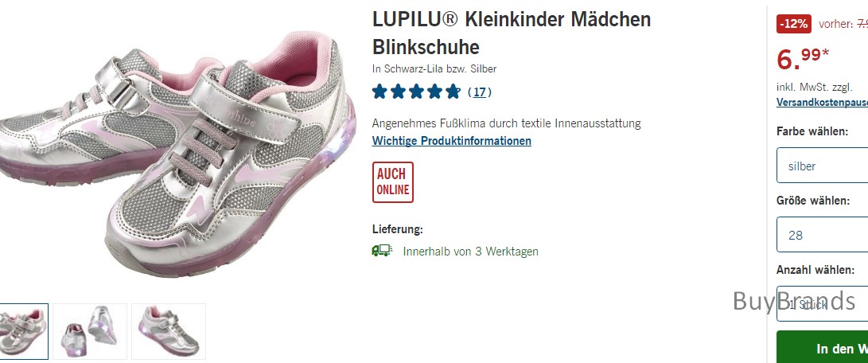Click the green In den Warenkorb button
Image resolution: width=868 pixels, height=363 pixels.
point(822,347)
